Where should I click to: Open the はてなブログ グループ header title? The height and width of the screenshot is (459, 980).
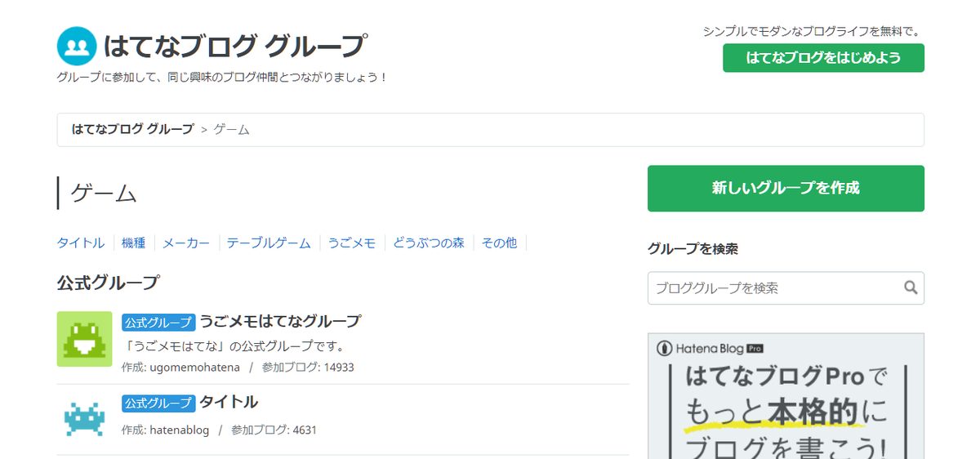235,46
